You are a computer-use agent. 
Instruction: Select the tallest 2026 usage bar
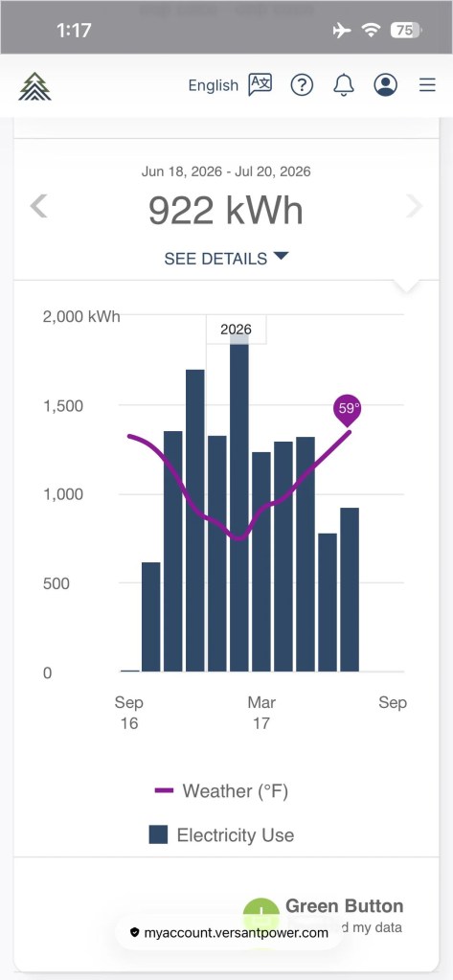(239, 503)
